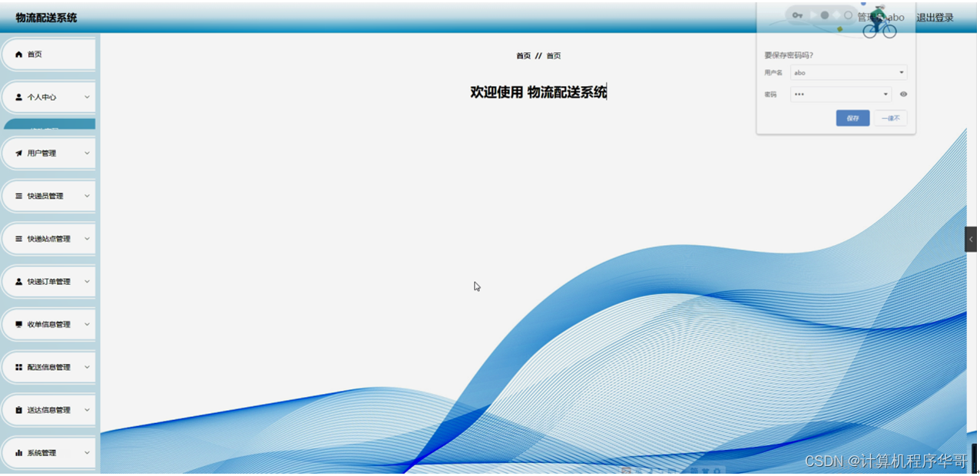Click the 物流配送系统 title in header
This screenshot has height=476, width=980.
coord(46,18)
